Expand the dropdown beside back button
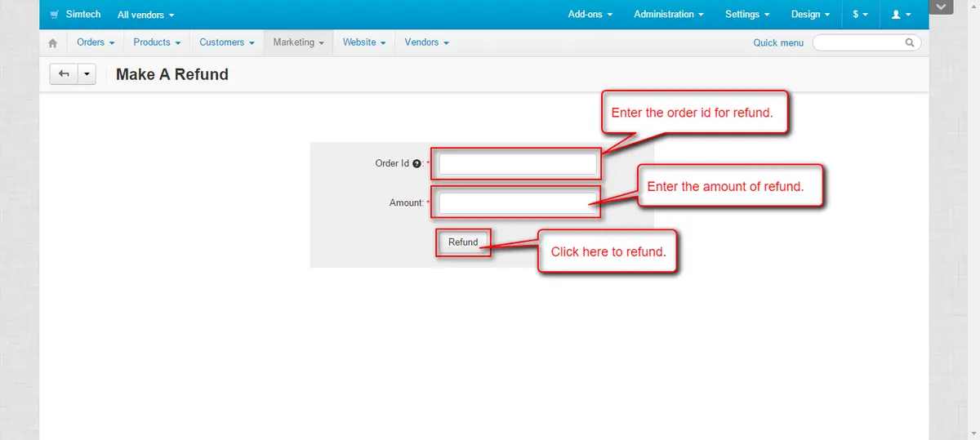The width and height of the screenshot is (980, 440). 87,74
